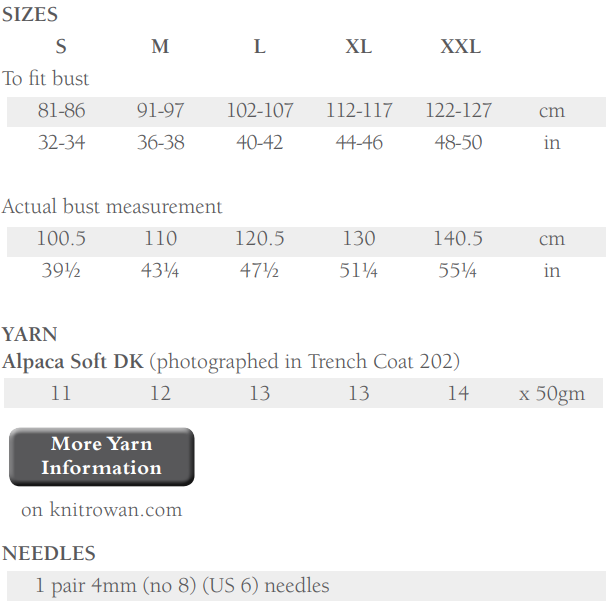Click the NEEDLES section heading
The height and width of the screenshot is (606, 606).
click(x=49, y=553)
